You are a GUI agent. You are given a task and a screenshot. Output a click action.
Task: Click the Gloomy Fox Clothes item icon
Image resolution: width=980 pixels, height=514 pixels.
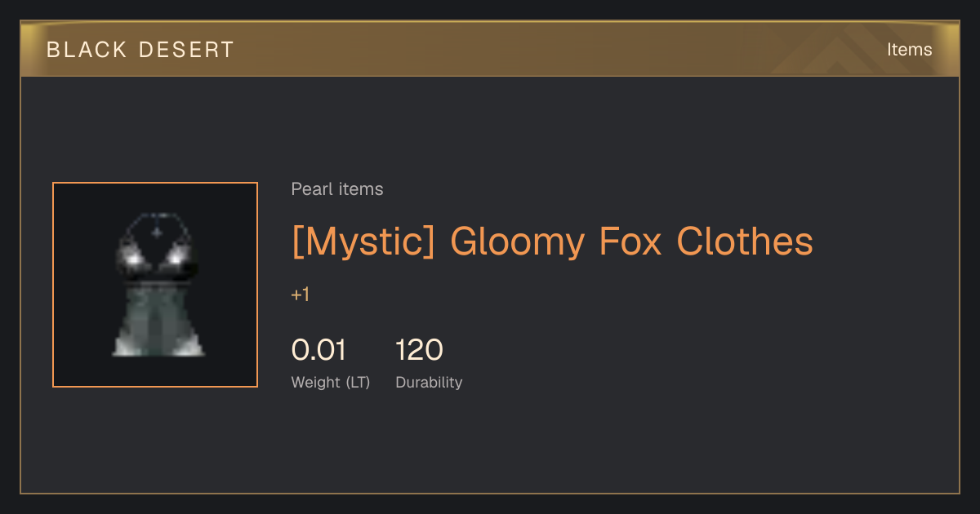[x=155, y=285]
